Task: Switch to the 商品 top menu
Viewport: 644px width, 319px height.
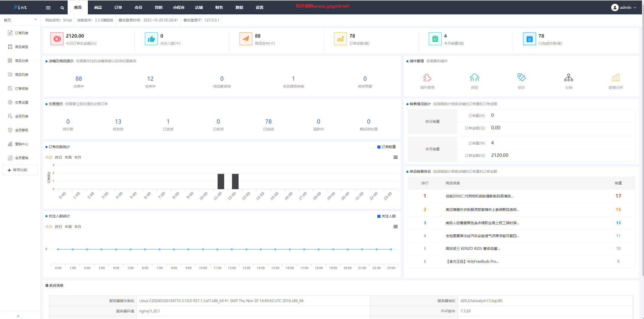Action: coord(98,8)
